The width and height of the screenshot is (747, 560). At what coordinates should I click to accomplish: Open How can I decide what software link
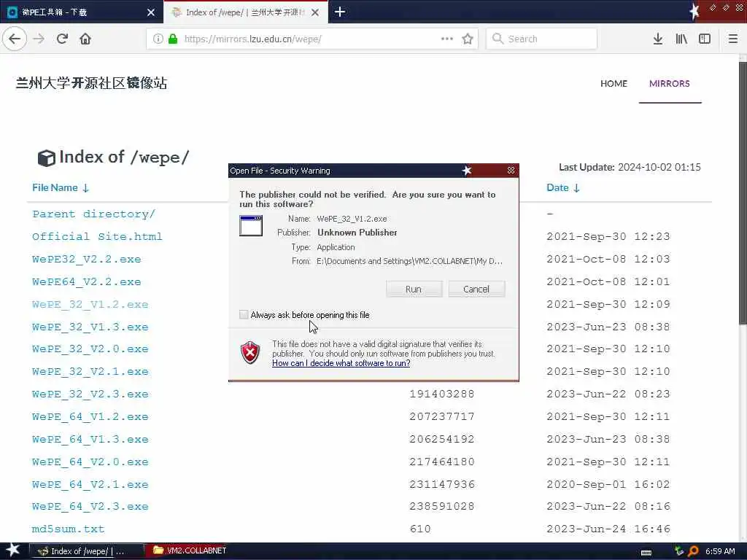341,363
